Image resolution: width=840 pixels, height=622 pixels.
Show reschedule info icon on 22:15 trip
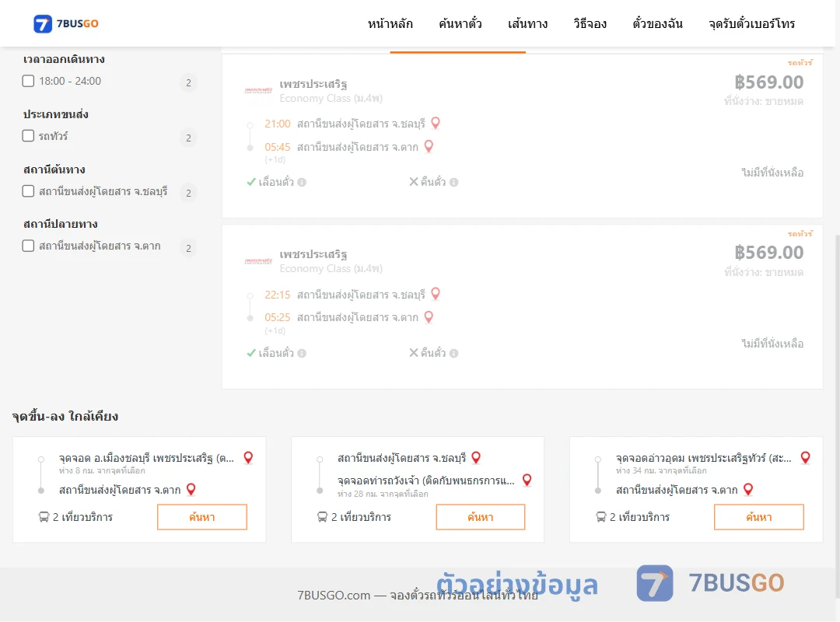[302, 353]
